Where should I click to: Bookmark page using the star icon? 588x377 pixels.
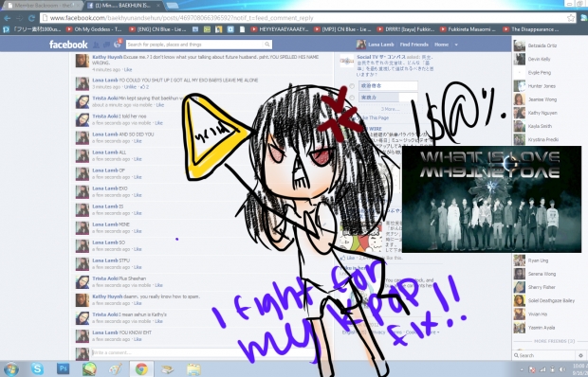pos(570,18)
